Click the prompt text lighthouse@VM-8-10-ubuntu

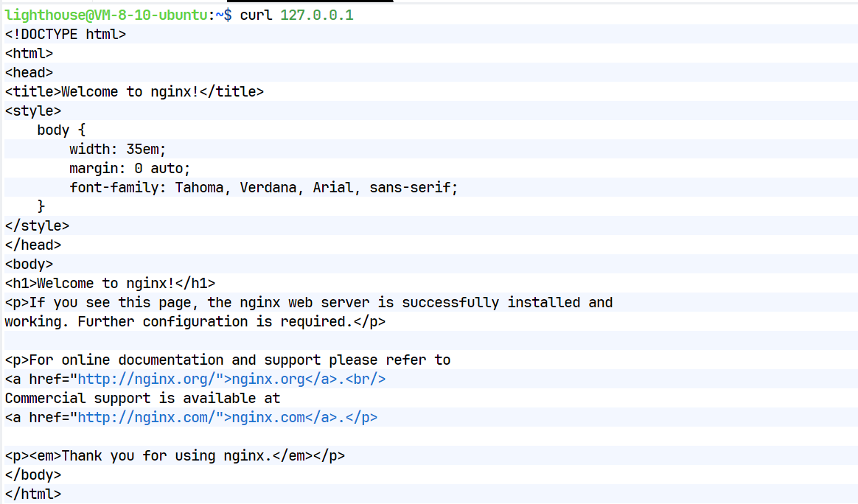[x=106, y=15]
